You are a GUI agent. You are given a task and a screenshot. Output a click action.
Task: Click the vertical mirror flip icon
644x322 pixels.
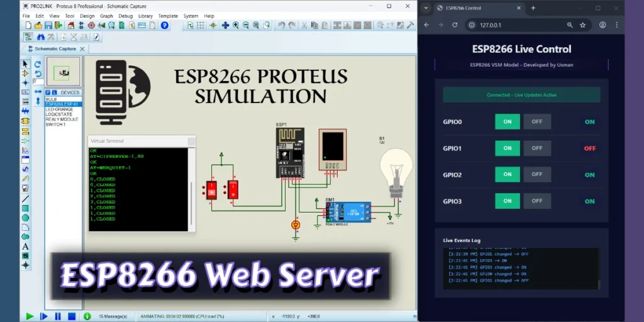coord(38,101)
